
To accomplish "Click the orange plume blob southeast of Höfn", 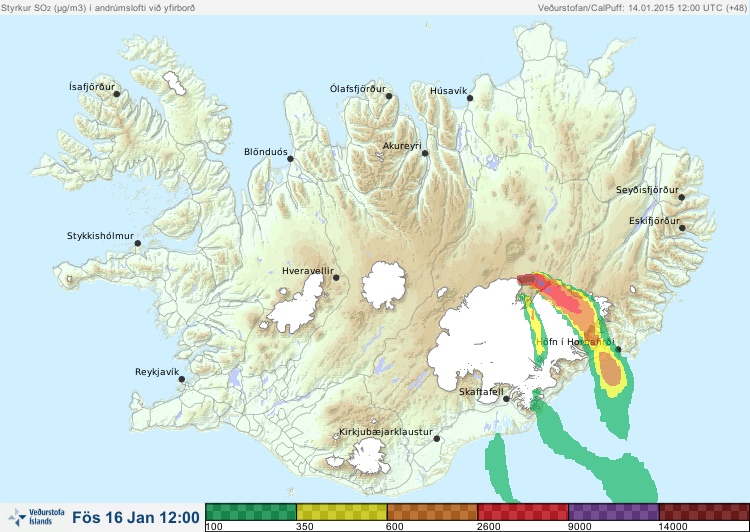I will (610, 369).
